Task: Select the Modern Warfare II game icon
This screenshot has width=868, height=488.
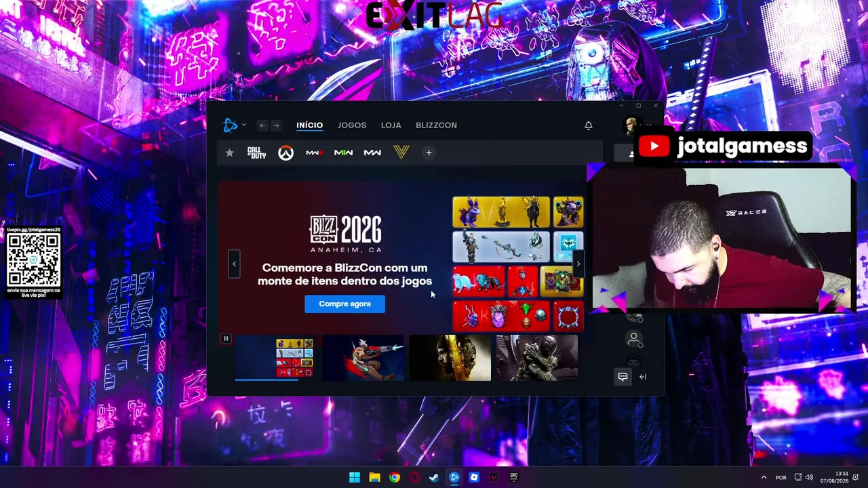Action: [x=343, y=152]
